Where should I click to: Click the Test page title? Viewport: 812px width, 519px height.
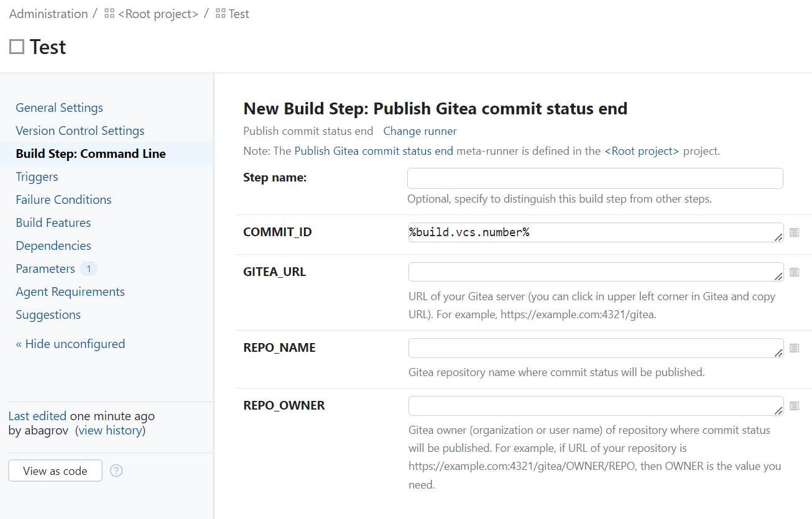[x=48, y=47]
